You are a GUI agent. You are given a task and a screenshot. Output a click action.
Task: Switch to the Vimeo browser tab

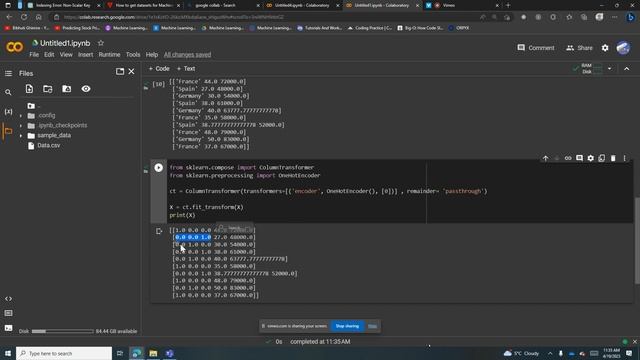pyautogui.click(x=462, y=5)
